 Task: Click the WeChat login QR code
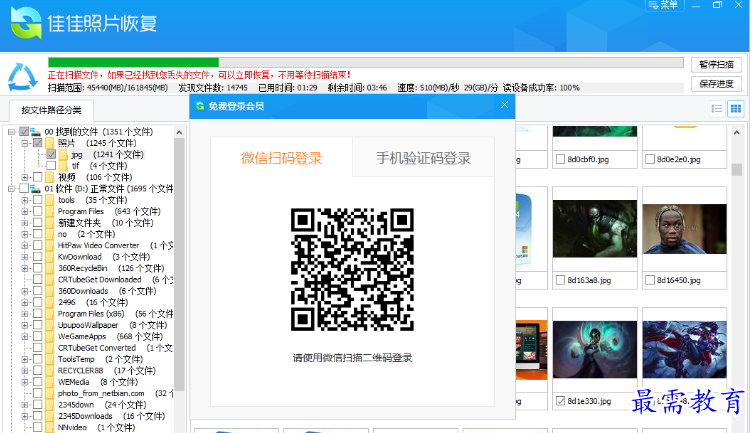(352, 269)
